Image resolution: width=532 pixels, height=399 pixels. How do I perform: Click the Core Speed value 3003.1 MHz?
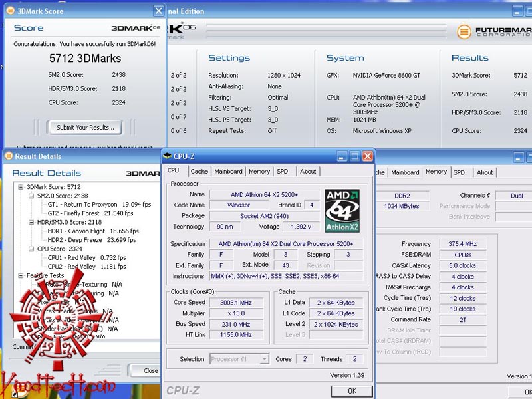point(236,303)
